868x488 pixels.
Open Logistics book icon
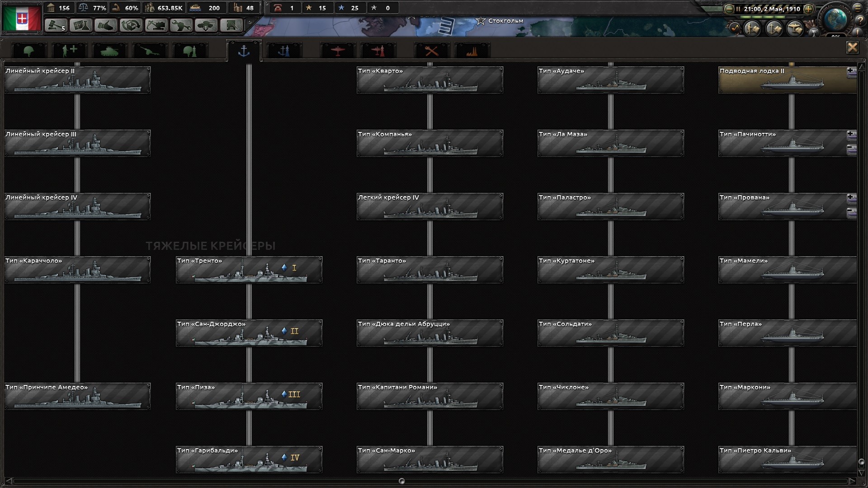231,26
